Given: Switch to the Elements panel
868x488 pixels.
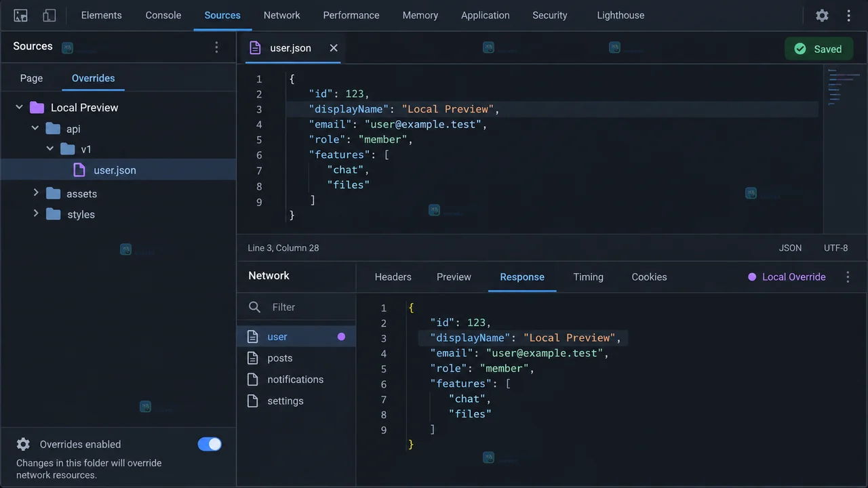Looking at the screenshot, I should click(x=102, y=15).
